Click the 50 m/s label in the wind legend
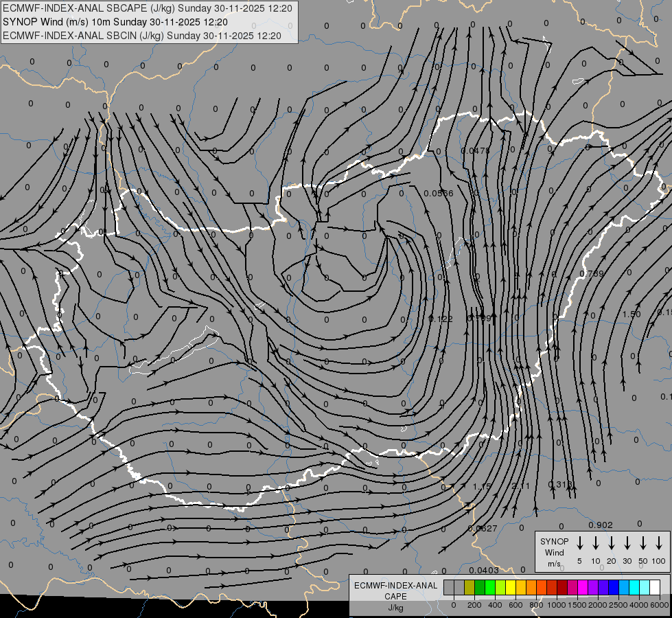The width and height of the screenshot is (672, 618). coord(643,561)
